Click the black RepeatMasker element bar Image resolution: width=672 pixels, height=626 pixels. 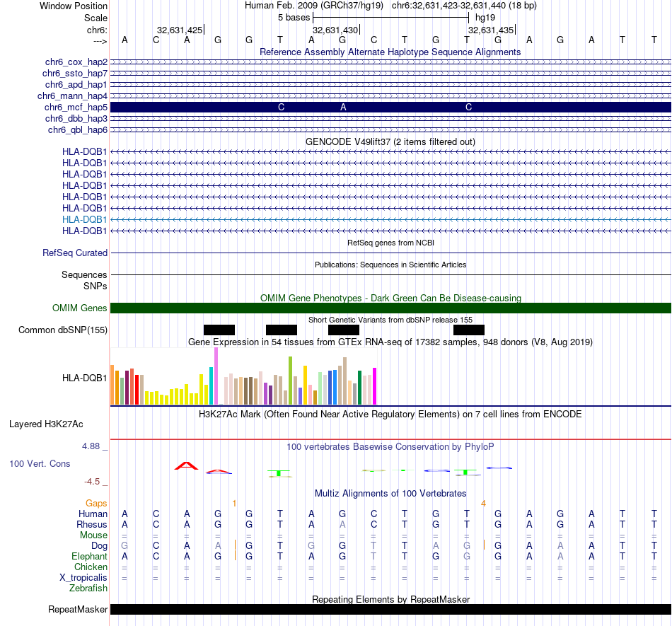point(390,609)
